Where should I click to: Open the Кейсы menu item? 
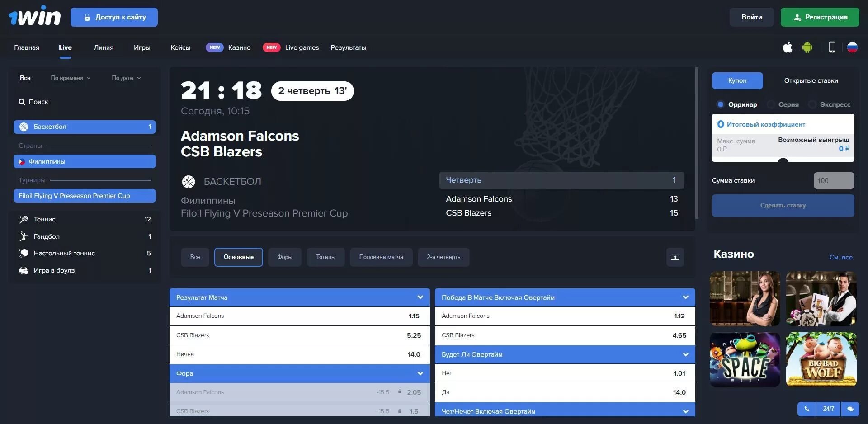(x=180, y=47)
